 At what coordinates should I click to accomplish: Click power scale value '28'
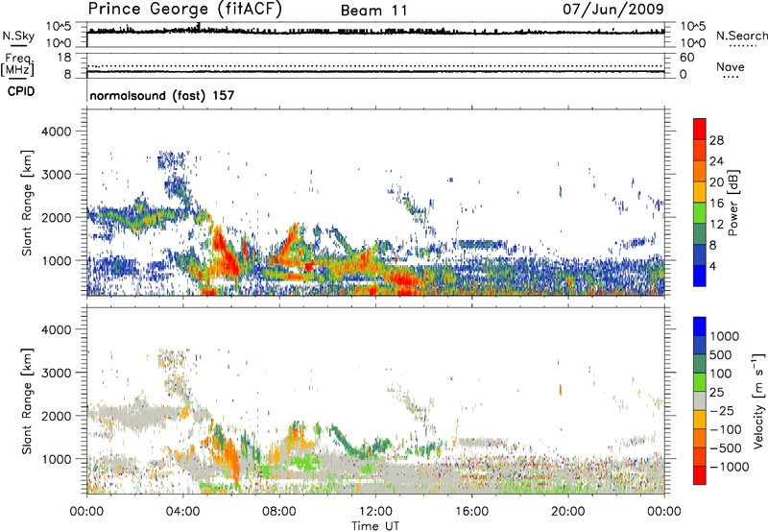(x=716, y=140)
